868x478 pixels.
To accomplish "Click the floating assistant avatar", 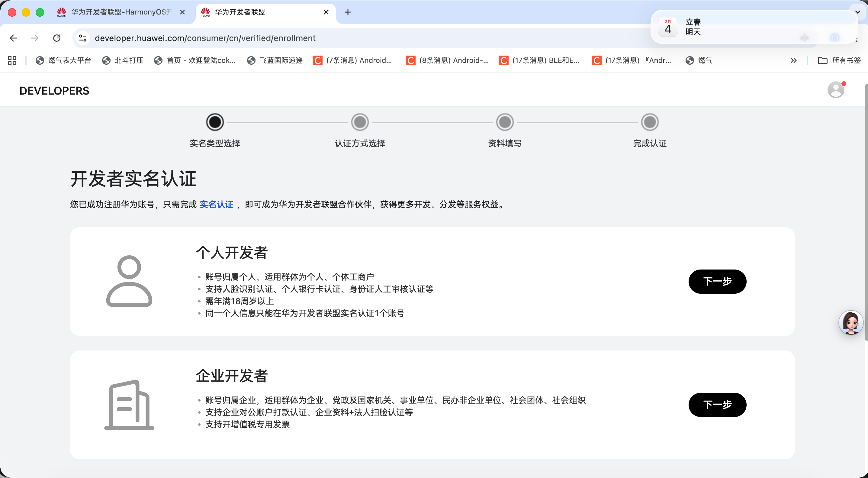I will point(851,323).
